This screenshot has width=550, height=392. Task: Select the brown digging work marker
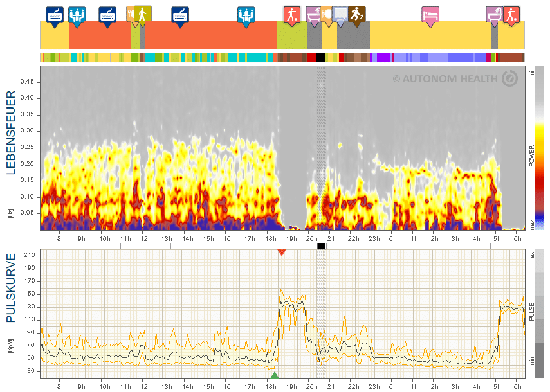357,15
